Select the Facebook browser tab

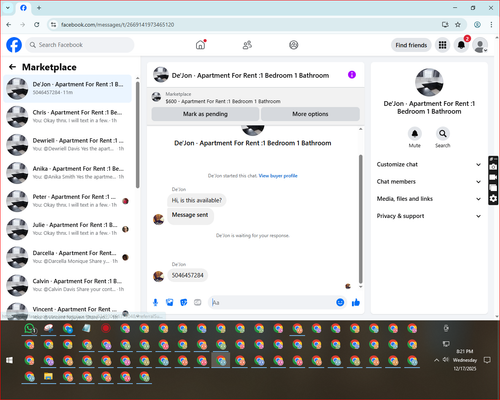(x=23, y=8)
